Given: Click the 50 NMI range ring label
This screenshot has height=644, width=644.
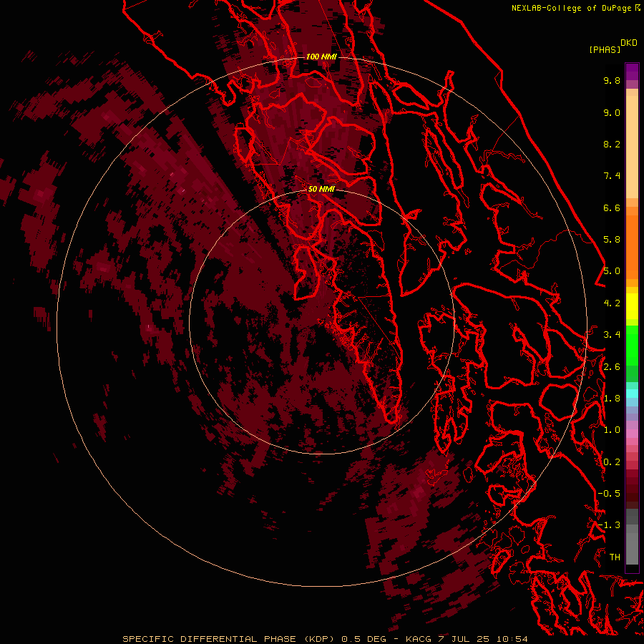Looking at the screenshot, I should point(321,189).
